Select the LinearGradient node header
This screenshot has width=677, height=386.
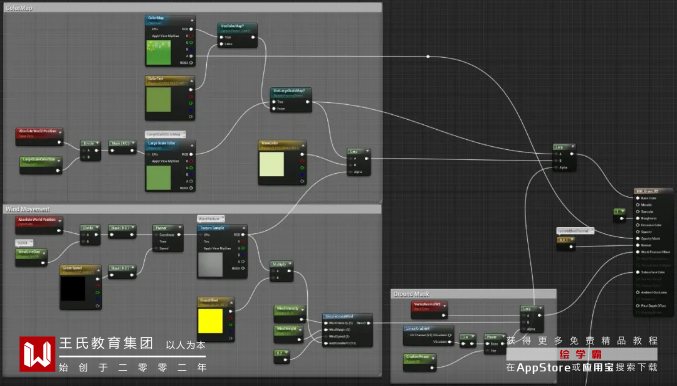[428, 329]
